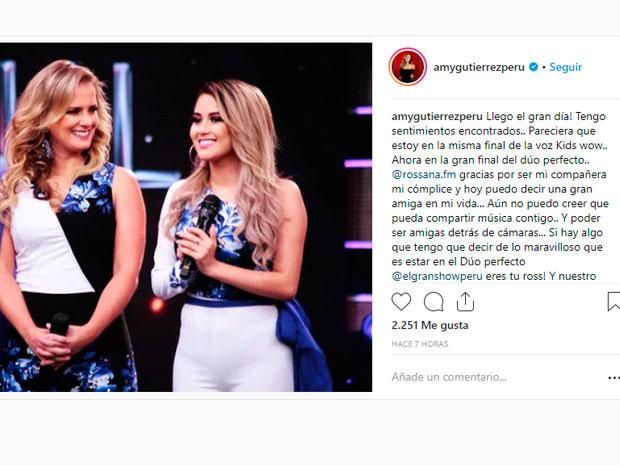Open the @rossana.fm mention
The height and width of the screenshot is (465, 620).
pos(424,174)
